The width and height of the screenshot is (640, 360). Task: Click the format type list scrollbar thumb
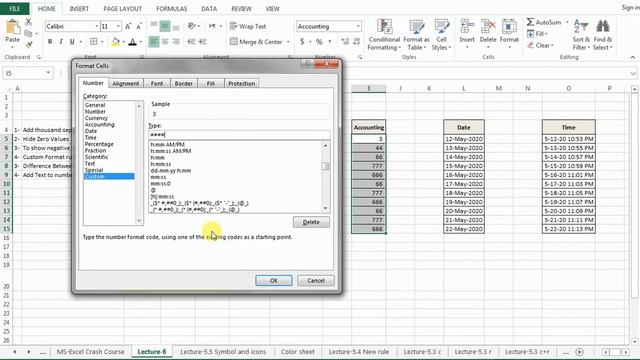[x=325, y=166]
